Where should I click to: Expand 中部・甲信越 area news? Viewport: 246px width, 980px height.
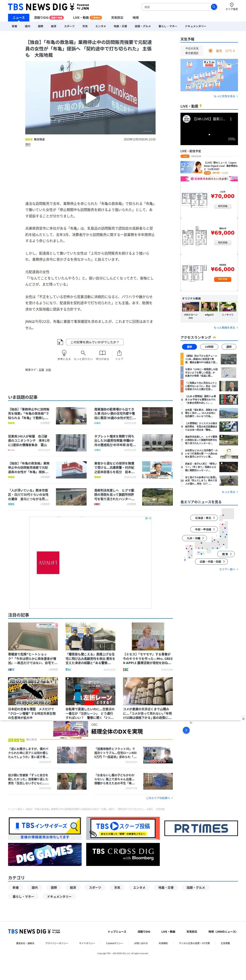click(205, 529)
